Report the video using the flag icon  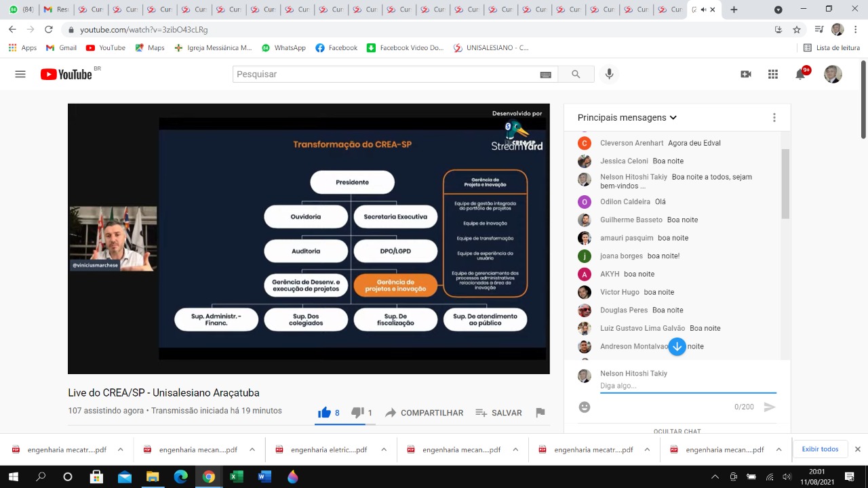540,413
